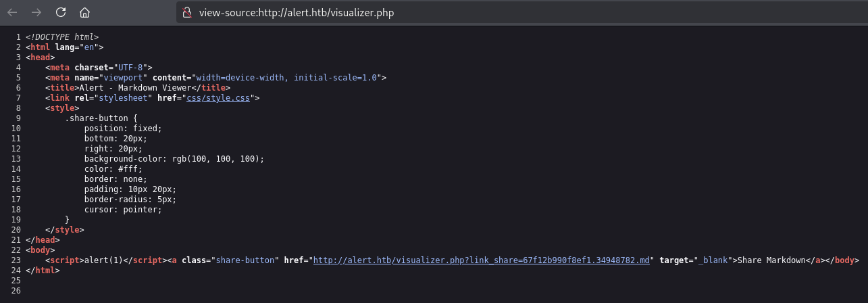Open the browser home page
Screen dimensions: 868x303
click(x=84, y=12)
